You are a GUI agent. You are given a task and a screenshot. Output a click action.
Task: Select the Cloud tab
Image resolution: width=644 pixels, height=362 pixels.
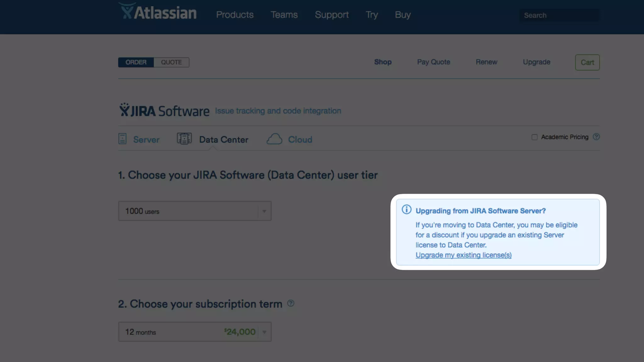pyautogui.click(x=300, y=140)
